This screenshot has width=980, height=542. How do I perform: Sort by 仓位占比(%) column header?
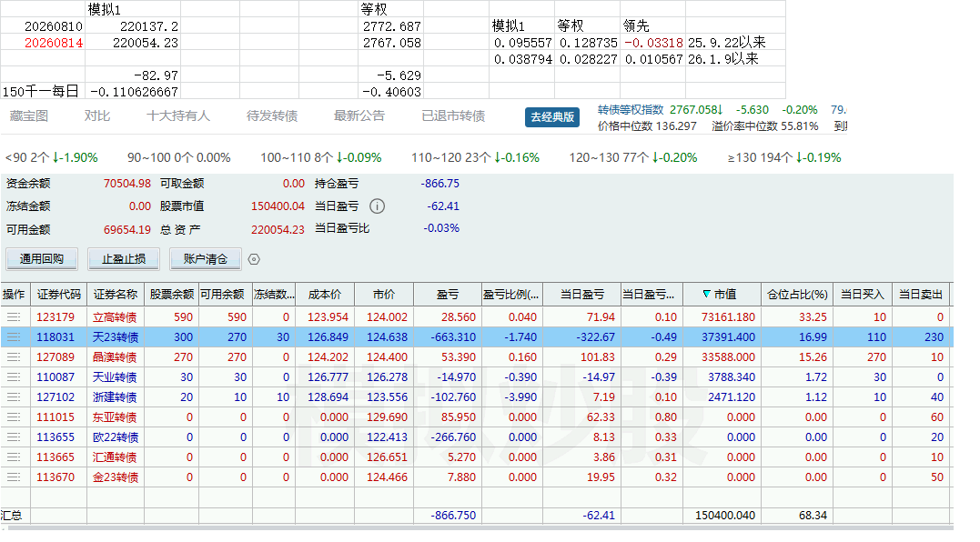pyautogui.click(x=797, y=294)
